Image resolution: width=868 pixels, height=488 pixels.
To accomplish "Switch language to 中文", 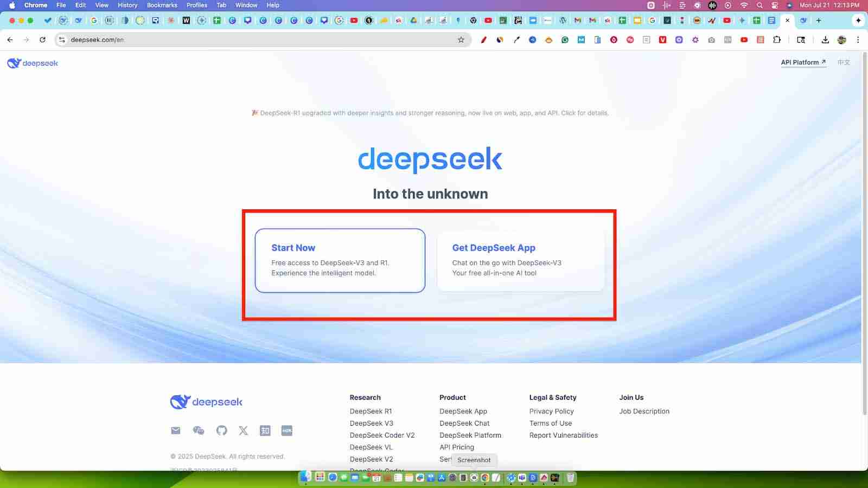I will (x=844, y=62).
